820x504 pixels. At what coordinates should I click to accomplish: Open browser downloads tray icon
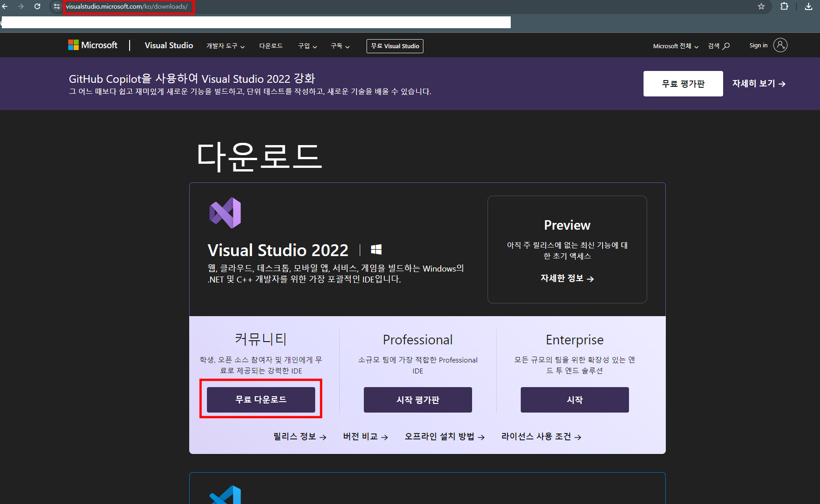coord(809,6)
